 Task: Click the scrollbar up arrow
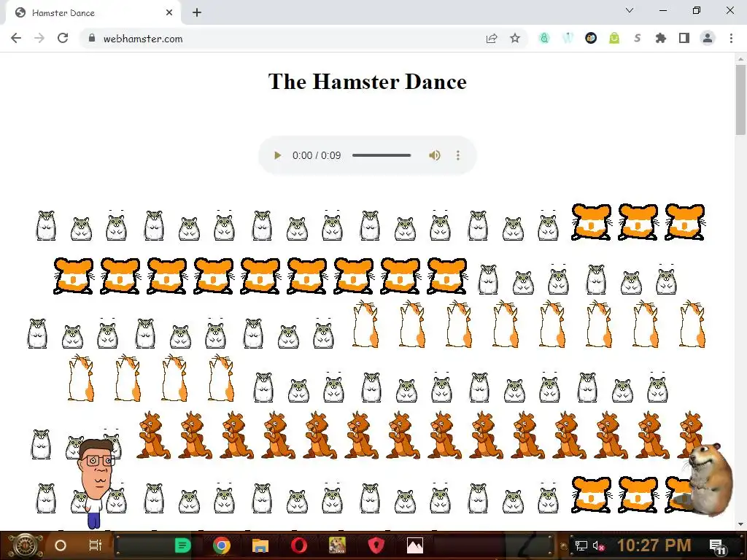[740, 59]
